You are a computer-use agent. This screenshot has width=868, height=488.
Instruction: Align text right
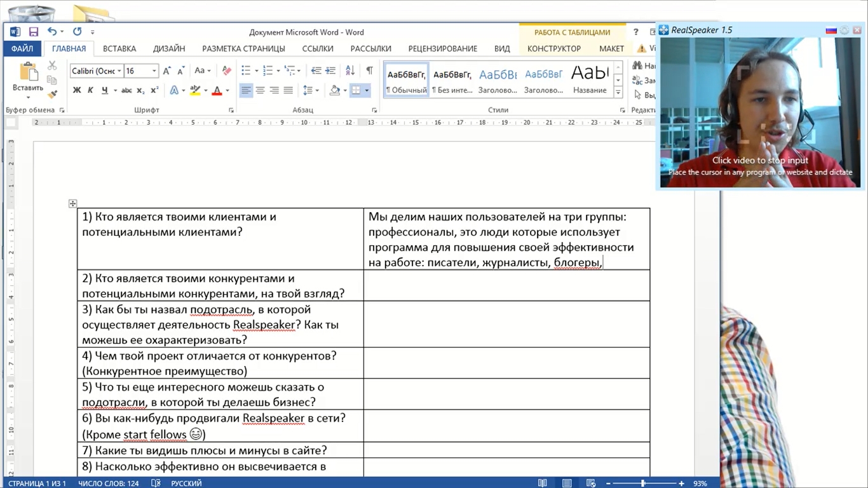274,90
